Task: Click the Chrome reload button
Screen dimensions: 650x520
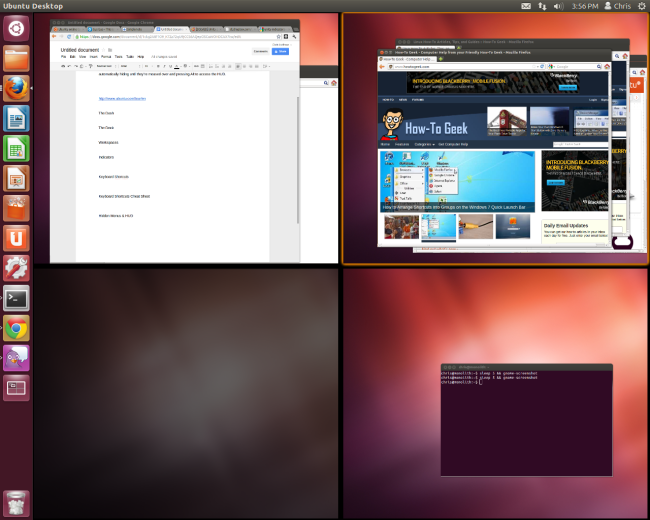Action: click(x=69, y=36)
